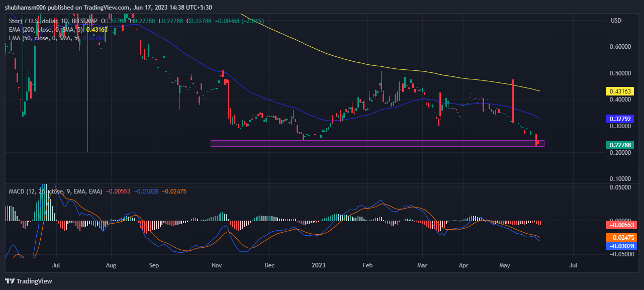Click the green 0.22788 current price label
The width and height of the screenshot is (644, 290).
pyautogui.click(x=620, y=145)
